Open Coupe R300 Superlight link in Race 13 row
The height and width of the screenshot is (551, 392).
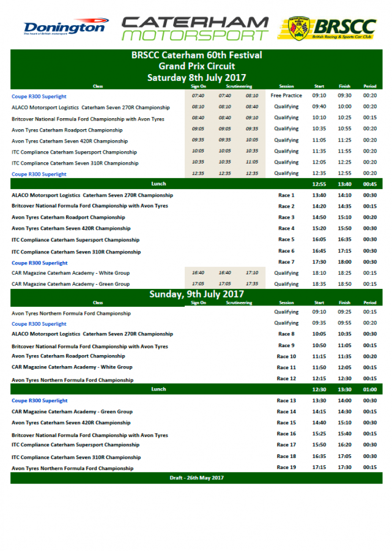pyautogui.click(x=39, y=400)
